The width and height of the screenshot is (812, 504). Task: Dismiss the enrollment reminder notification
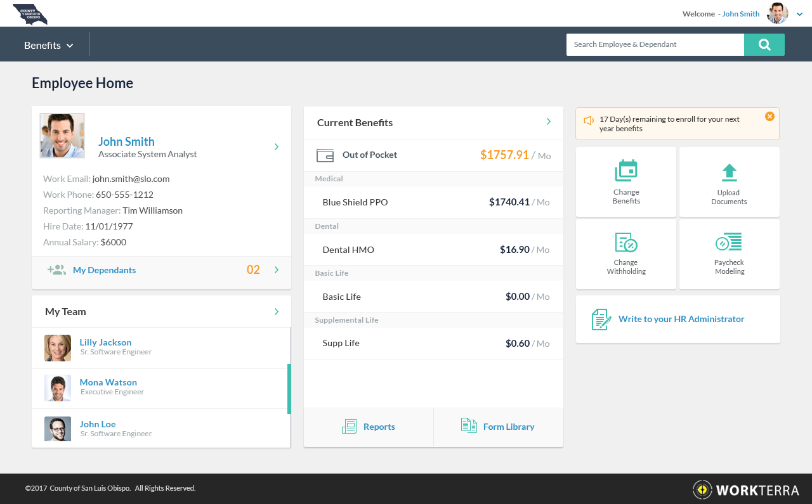(769, 117)
